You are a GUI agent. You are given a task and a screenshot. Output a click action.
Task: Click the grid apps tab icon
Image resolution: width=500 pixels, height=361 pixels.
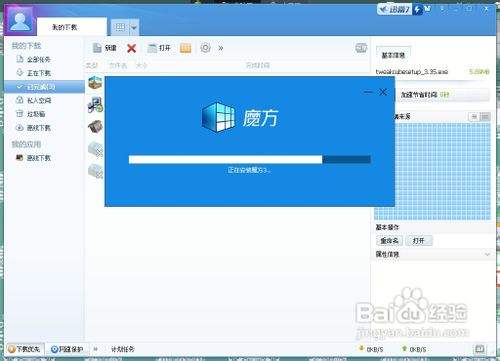pyautogui.click(x=120, y=27)
